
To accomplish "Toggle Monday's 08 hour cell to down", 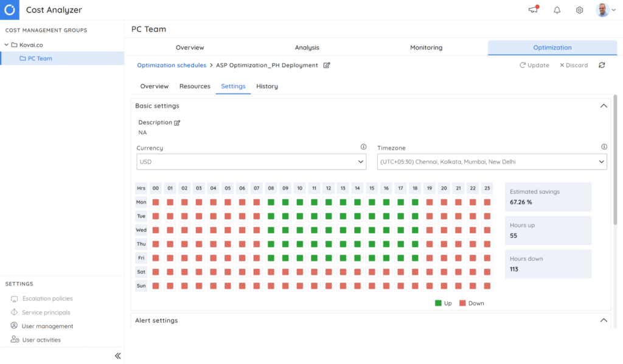I will pyautogui.click(x=271, y=202).
